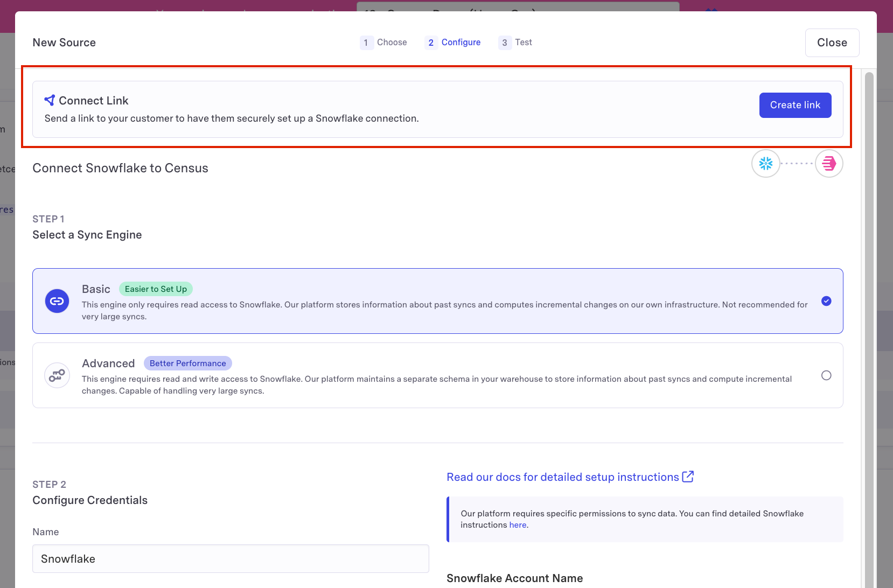Click the Snowflake logo icon

click(x=765, y=163)
